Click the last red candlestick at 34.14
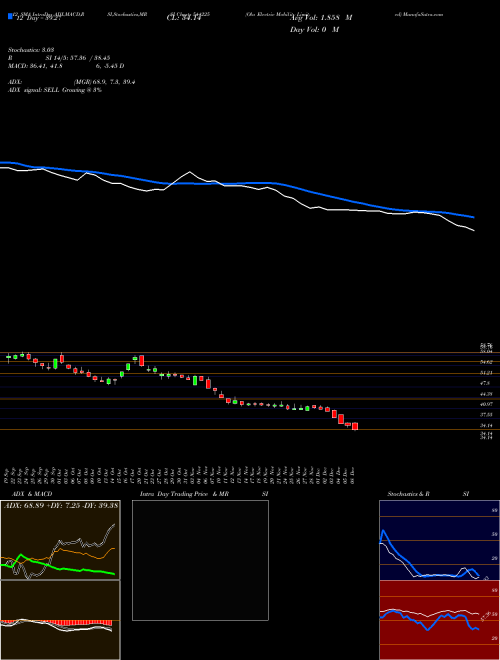Viewport: 500px width, 660px height. pos(355,426)
